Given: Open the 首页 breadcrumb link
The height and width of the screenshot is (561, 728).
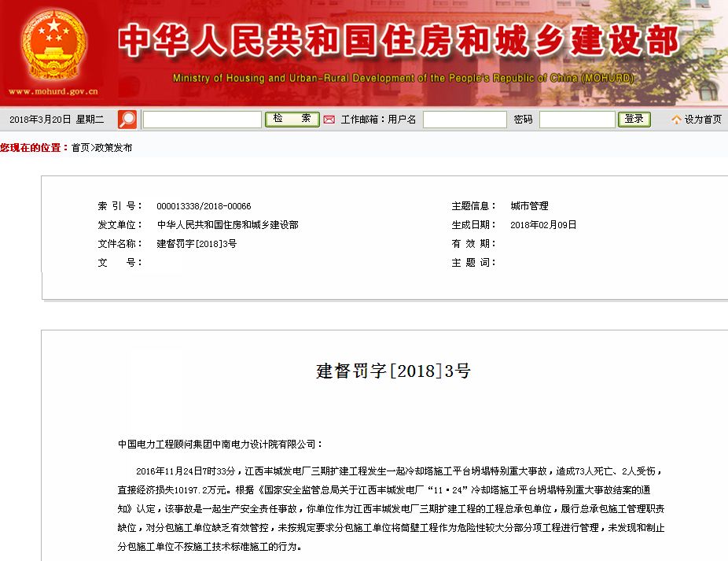Looking at the screenshot, I should coord(80,148).
